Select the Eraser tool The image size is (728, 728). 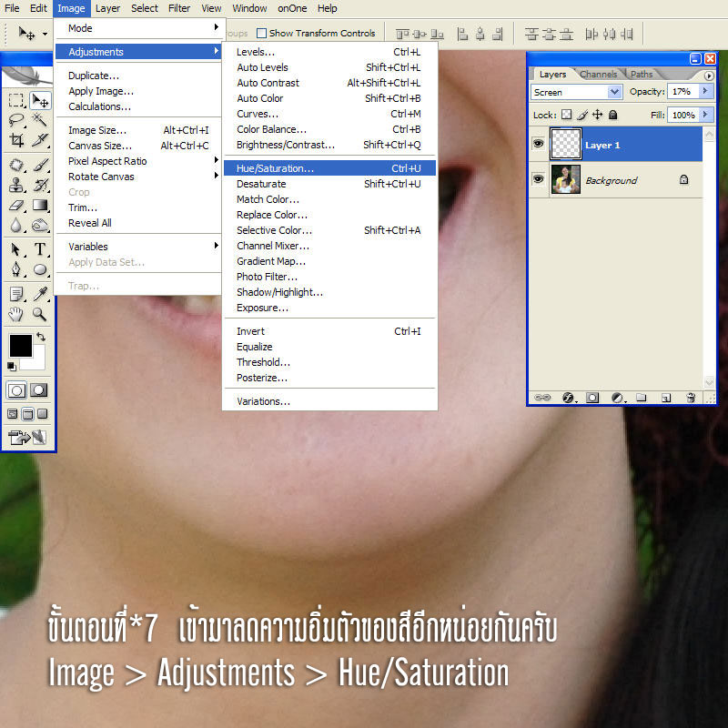coord(15,206)
